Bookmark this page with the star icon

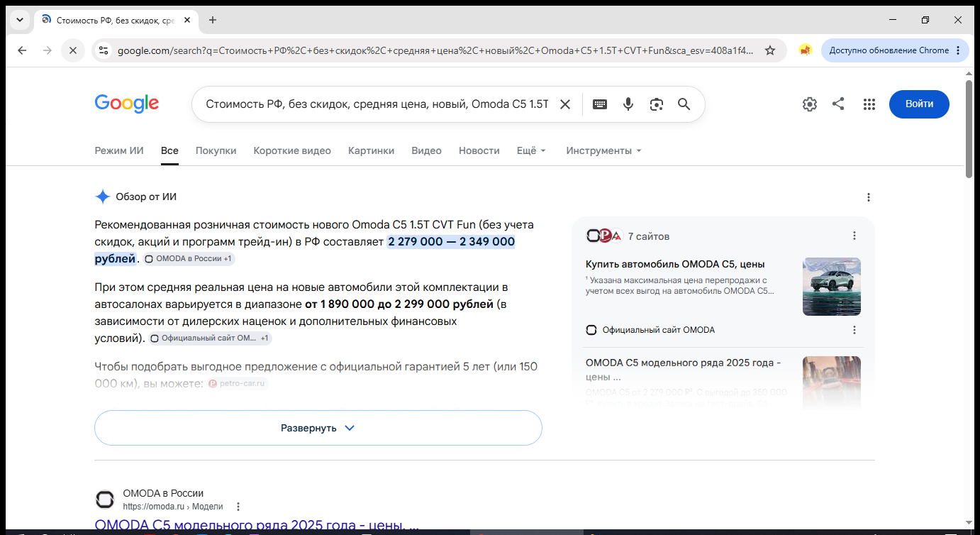tap(770, 50)
